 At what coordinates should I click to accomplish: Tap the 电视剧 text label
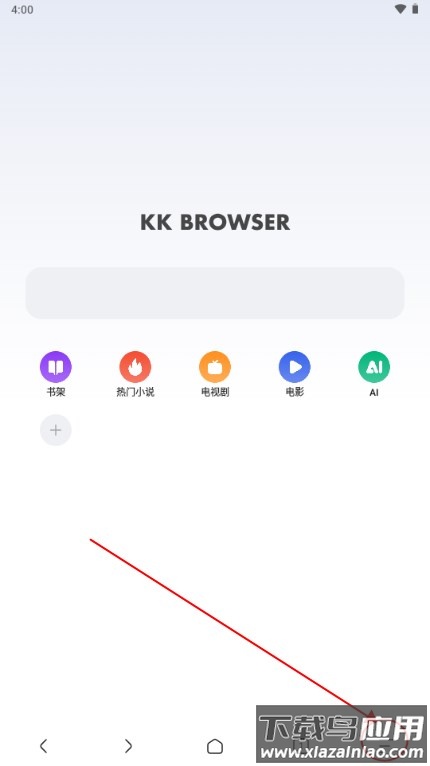[x=215, y=392]
